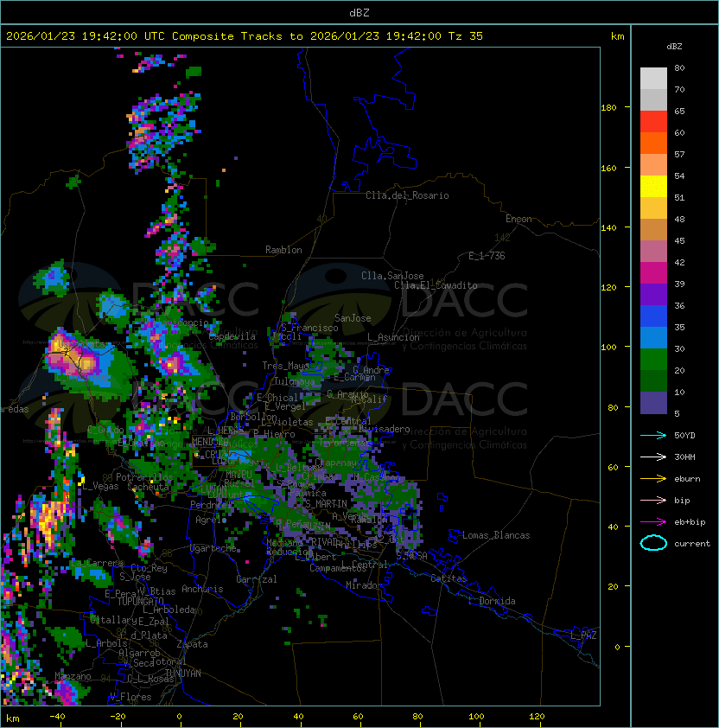The width and height of the screenshot is (719, 728).
Task: Pick the magenta 39–42 dBZ swatch
Action: point(653,273)
